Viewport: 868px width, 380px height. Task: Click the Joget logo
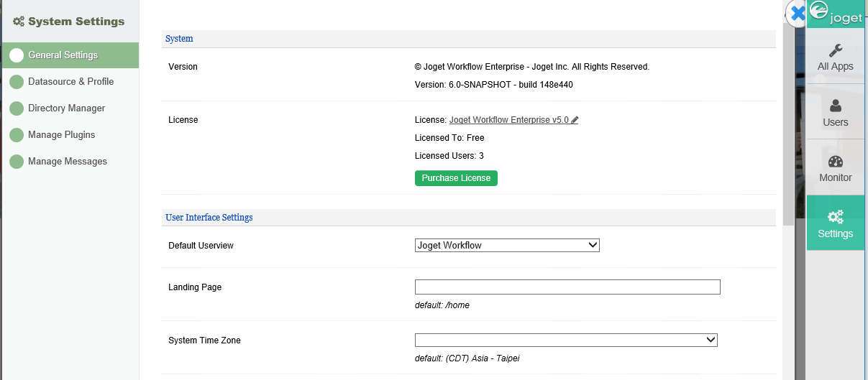[835, 14]
